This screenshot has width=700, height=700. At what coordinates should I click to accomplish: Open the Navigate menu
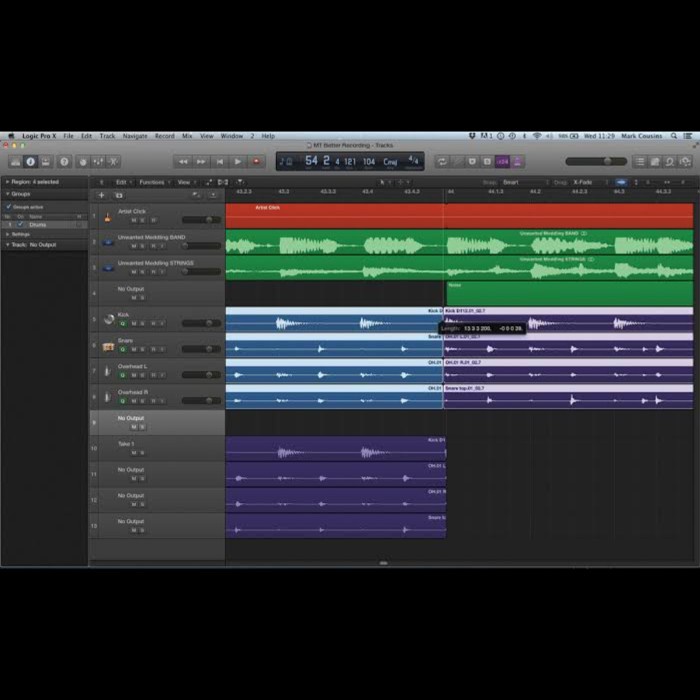click(134, 136)
